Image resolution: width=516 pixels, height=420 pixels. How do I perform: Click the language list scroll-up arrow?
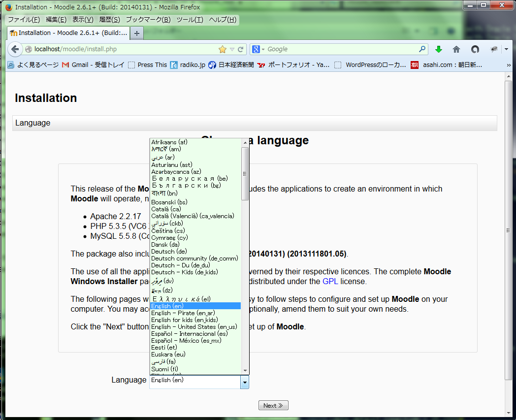[245, 142]
